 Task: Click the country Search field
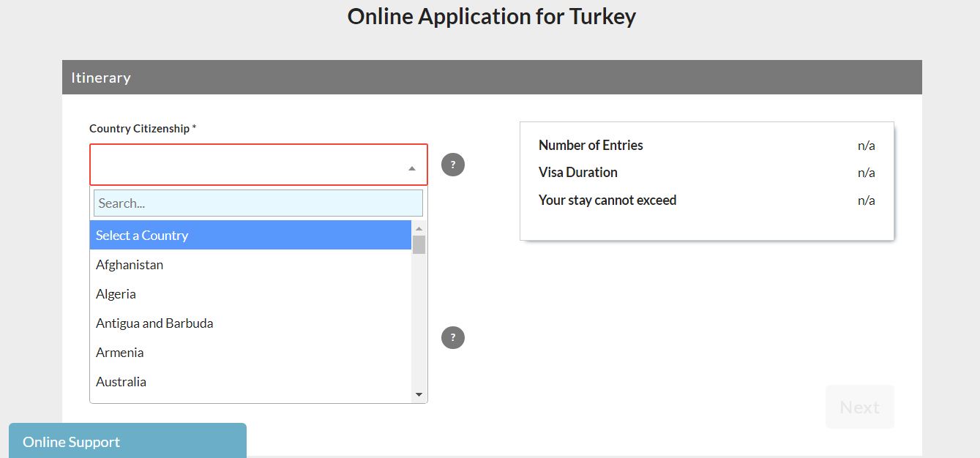coord(258,203)
